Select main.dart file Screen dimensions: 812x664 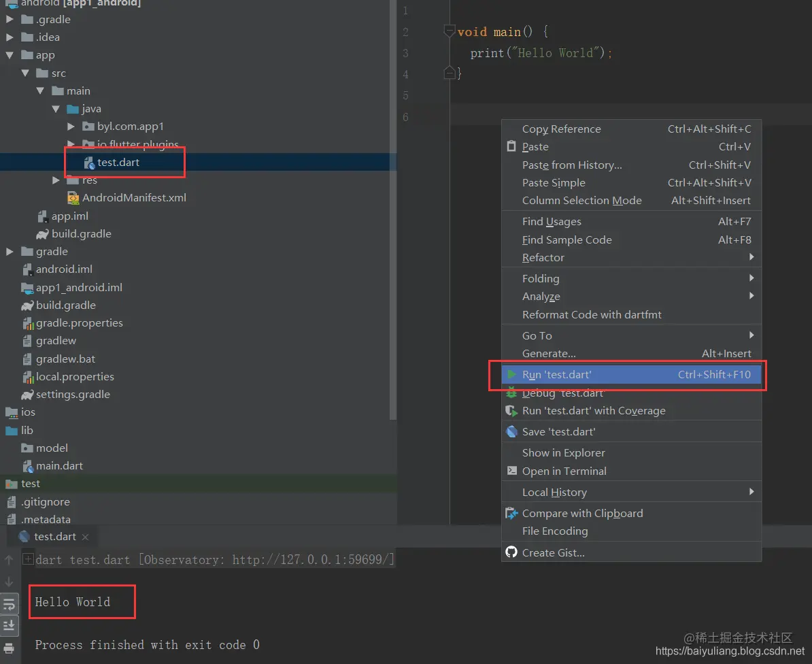pyautogui.click(x=52, y=465)
